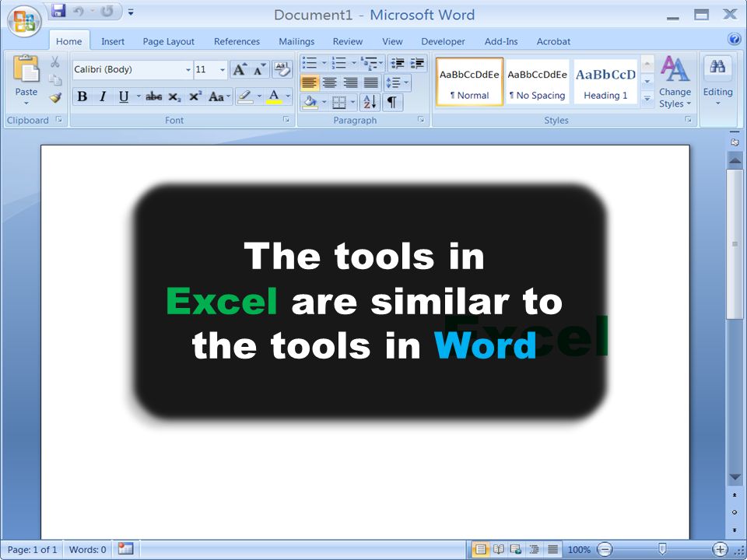The width and height of the screenshot is (747, 560).
Task: Open Word Help question mark
Action: [734, 39]
